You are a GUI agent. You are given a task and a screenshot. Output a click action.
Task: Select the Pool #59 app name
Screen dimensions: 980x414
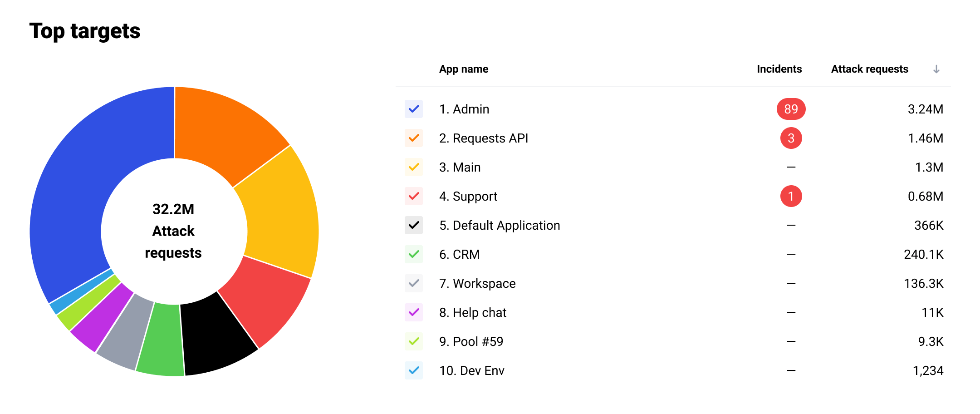tap(471, 341)
